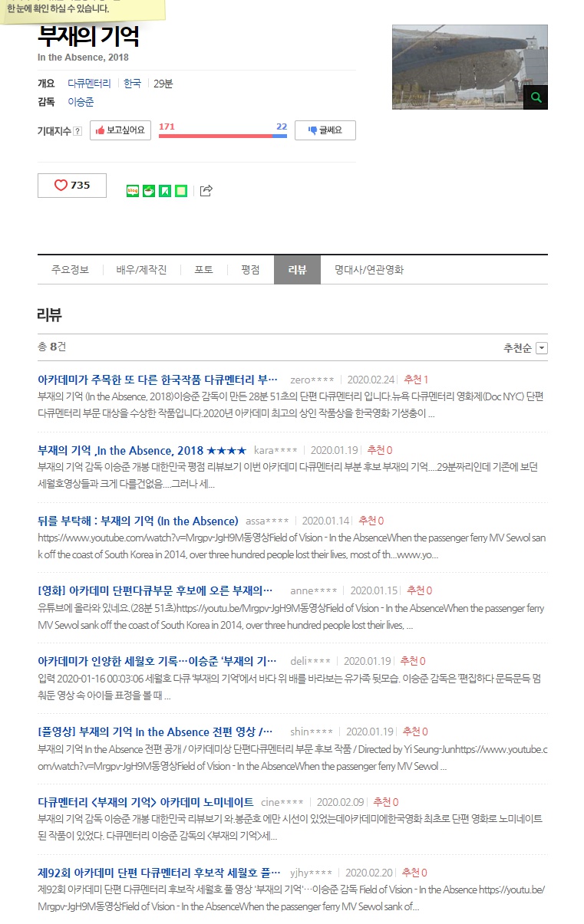584x924 pixels.
Task: Share to Naver cafe cup icon
Action: pos(148,190)
